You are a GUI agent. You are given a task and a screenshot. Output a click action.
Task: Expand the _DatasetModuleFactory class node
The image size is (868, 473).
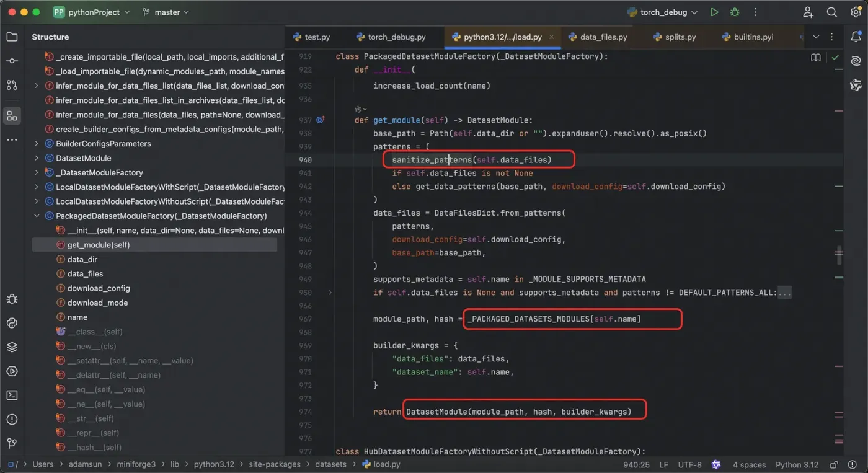click(37, 172)
